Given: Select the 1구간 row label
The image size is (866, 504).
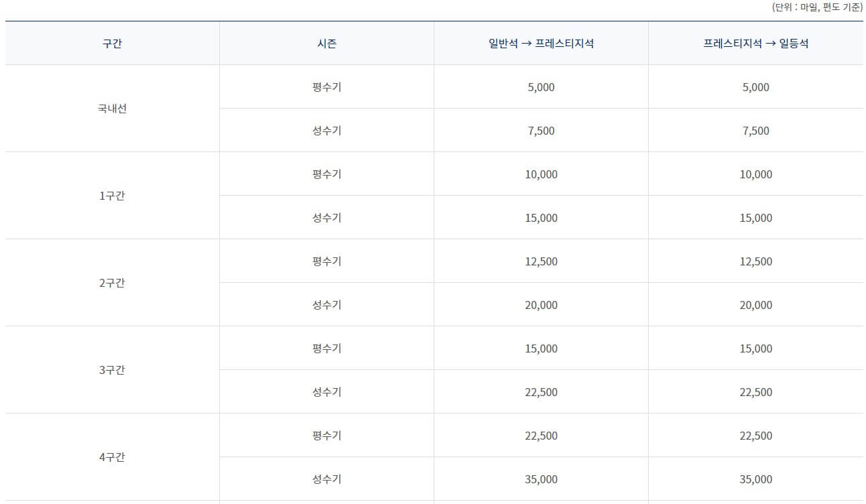Looking at the screenshot, I should (112, 195).
